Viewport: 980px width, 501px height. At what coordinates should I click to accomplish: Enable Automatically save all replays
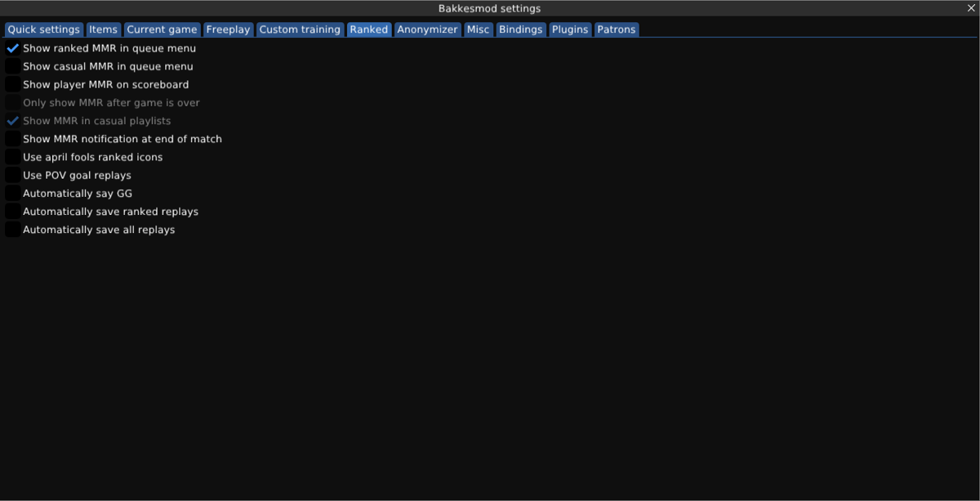12,229
